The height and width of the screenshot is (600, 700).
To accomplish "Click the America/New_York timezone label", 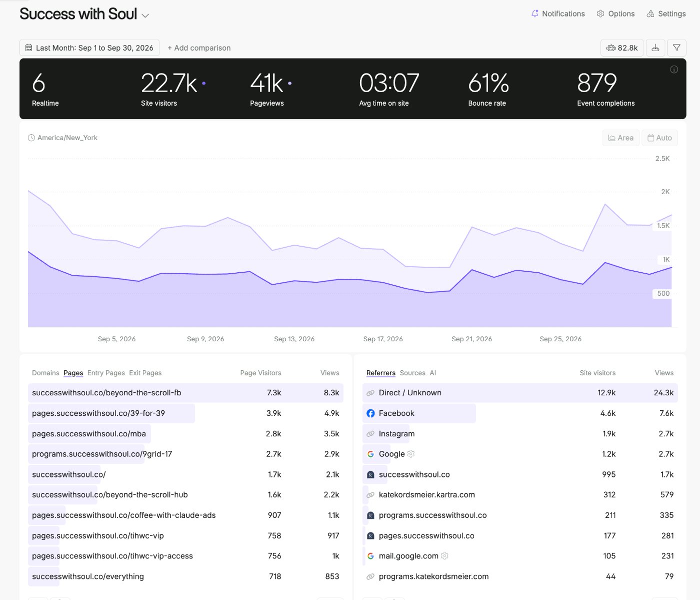I will 67,138.
